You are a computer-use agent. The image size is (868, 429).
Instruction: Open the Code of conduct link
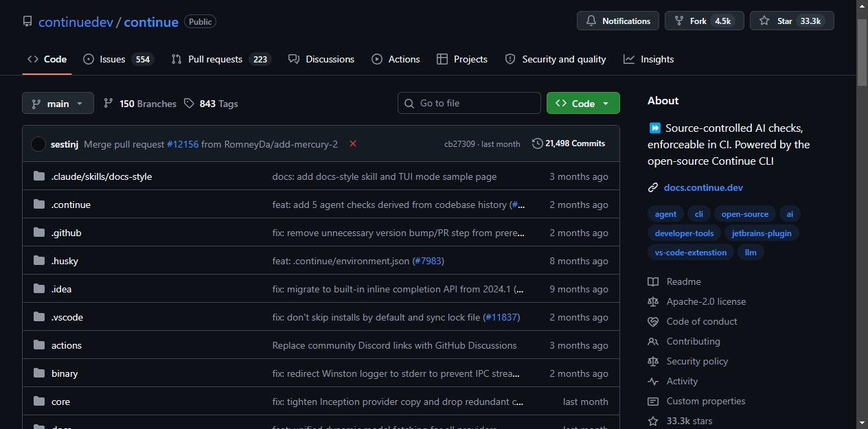coord(693,321)
